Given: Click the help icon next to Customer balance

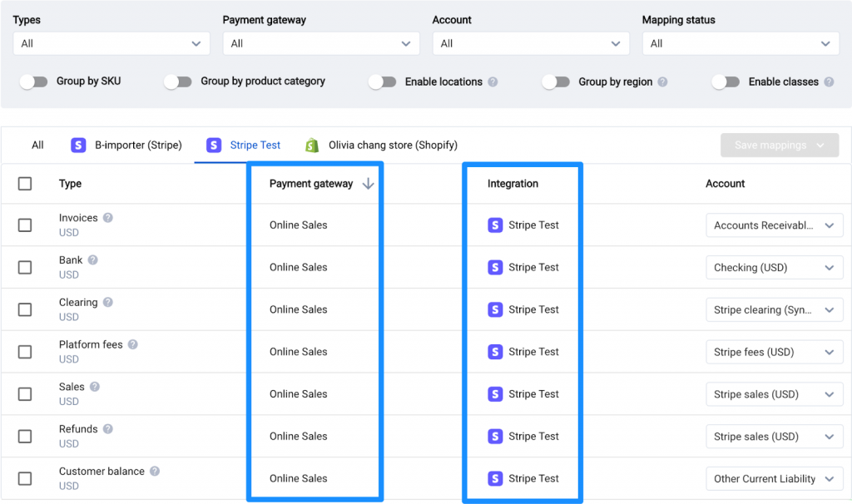Looking at the screenshot, I should coord(155,472).
